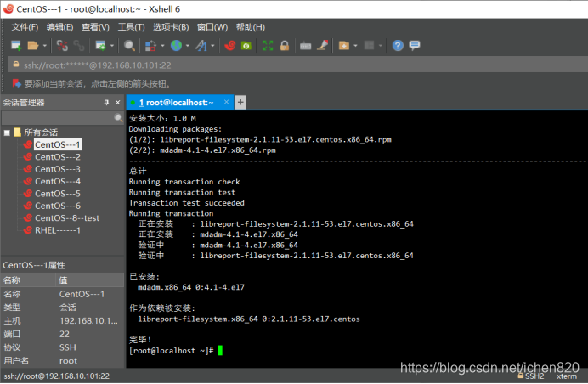Select session RHEL------1 in tree

58,230
